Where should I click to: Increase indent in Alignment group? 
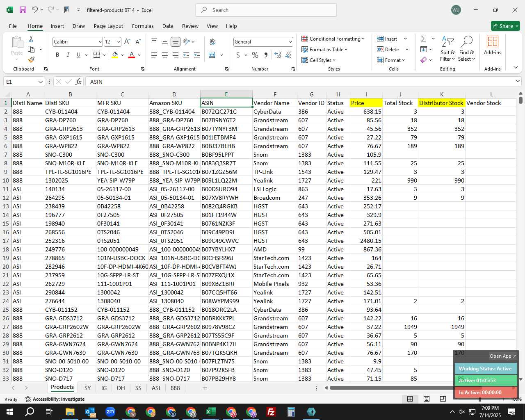tap(197, 55)
